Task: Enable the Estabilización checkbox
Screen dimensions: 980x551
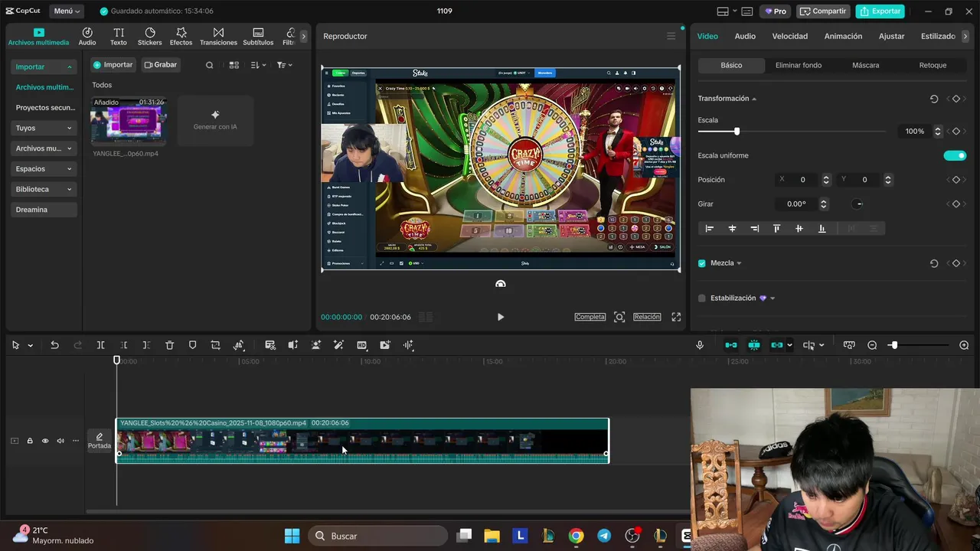Action: pyautogui.click(x=702, y=298)
